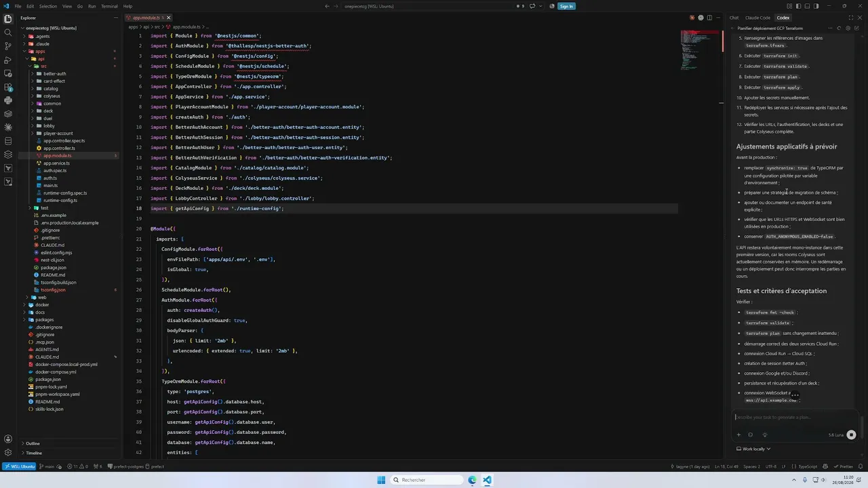This screenshot has height=488, width=868.
Task: Start a new Codex chat
Action: pos(857,28)
